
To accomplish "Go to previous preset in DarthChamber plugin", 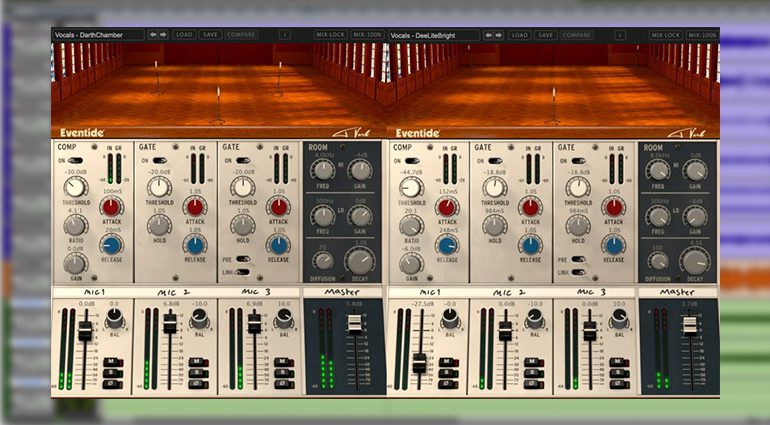I will click(x=153, y=35).
